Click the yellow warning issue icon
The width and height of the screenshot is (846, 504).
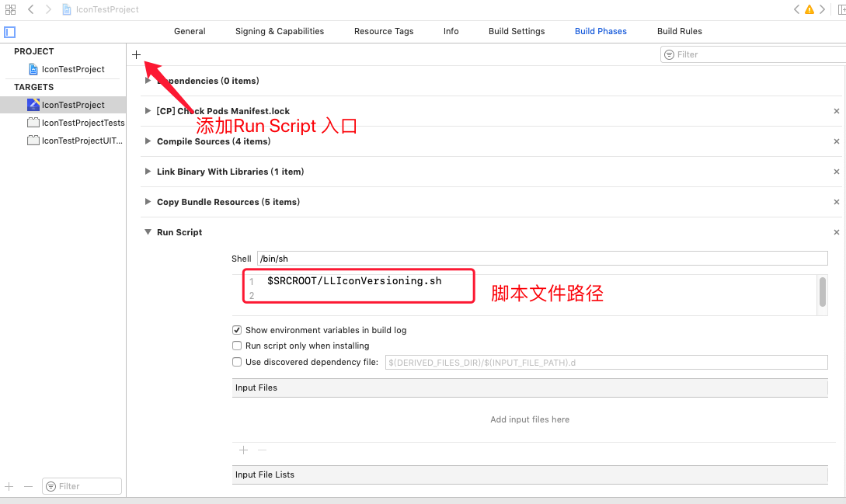(809, 9)
